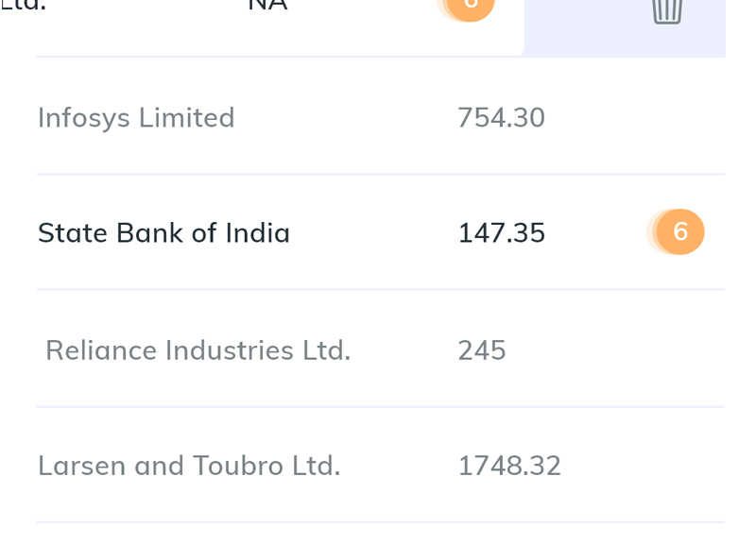Click the 245 price for Reliance

(482, 349)
